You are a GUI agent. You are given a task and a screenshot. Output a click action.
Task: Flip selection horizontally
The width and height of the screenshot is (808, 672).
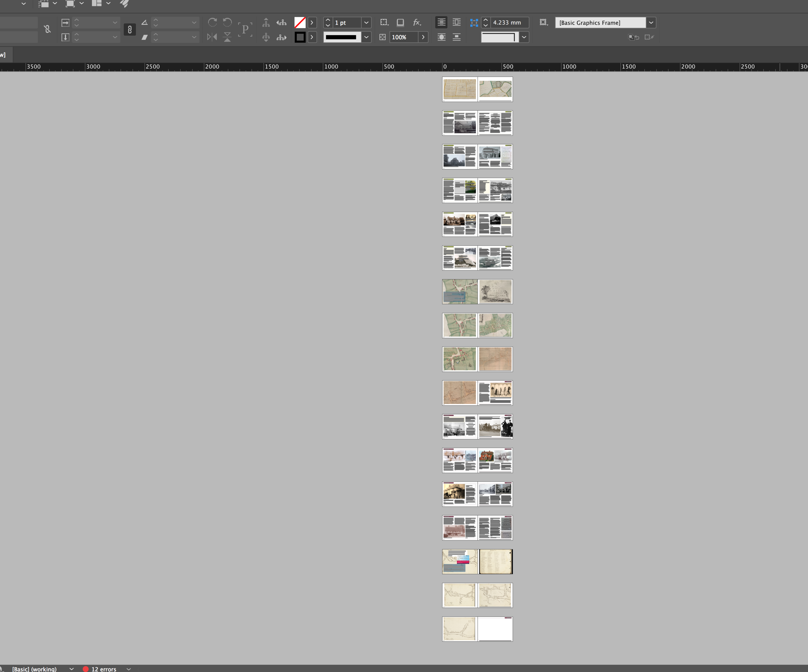click(212, 37)
